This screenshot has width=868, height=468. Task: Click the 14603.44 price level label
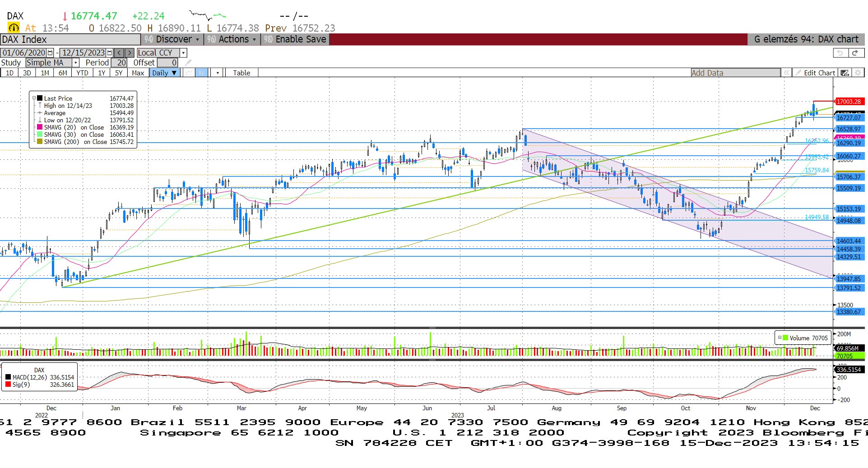[x=849, y=241]
